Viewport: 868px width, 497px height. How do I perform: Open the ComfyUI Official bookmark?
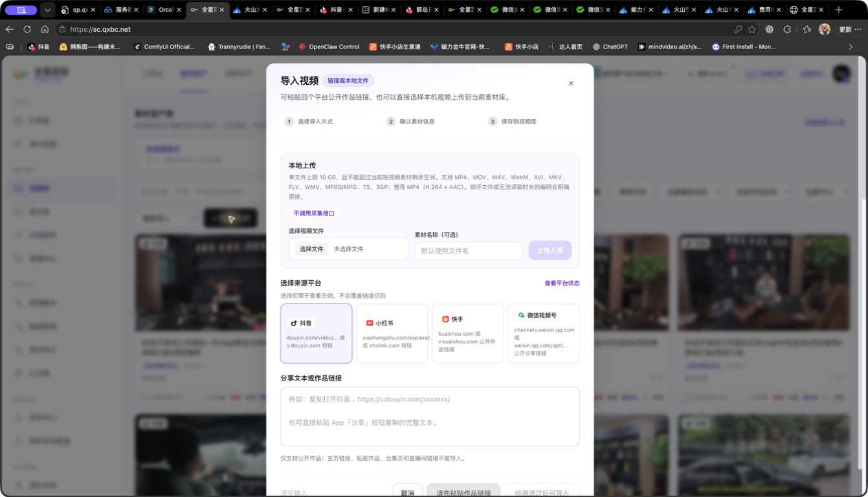pos(164,47)
